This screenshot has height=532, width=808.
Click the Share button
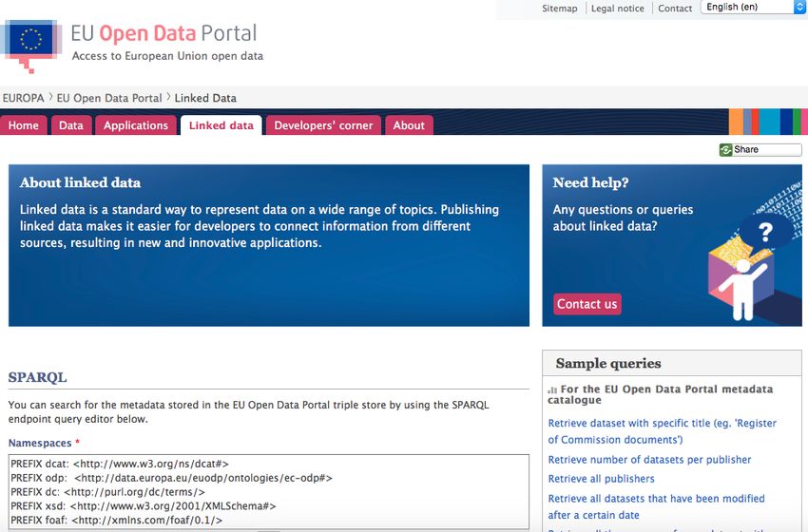pos(760,150)
